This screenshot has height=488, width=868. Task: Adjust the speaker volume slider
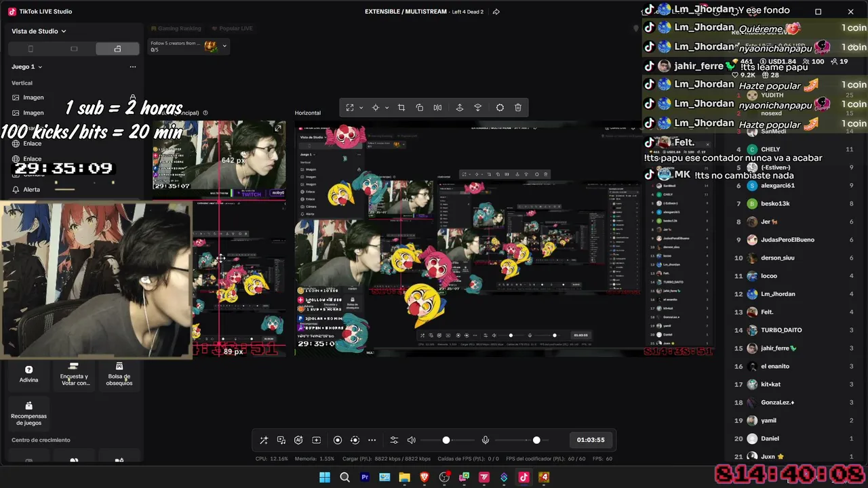coord(446,440)
